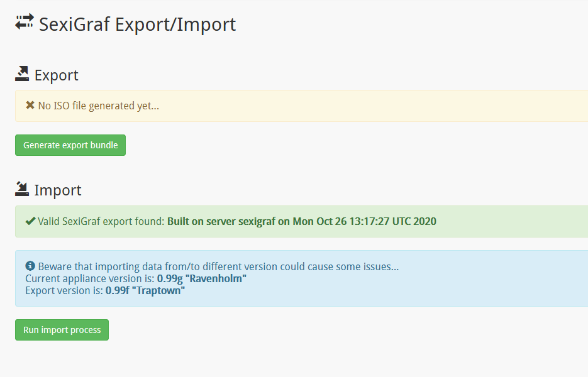Click the 0.99f "Traptown" version text
The image size is (588, 377).
[145, 290]
